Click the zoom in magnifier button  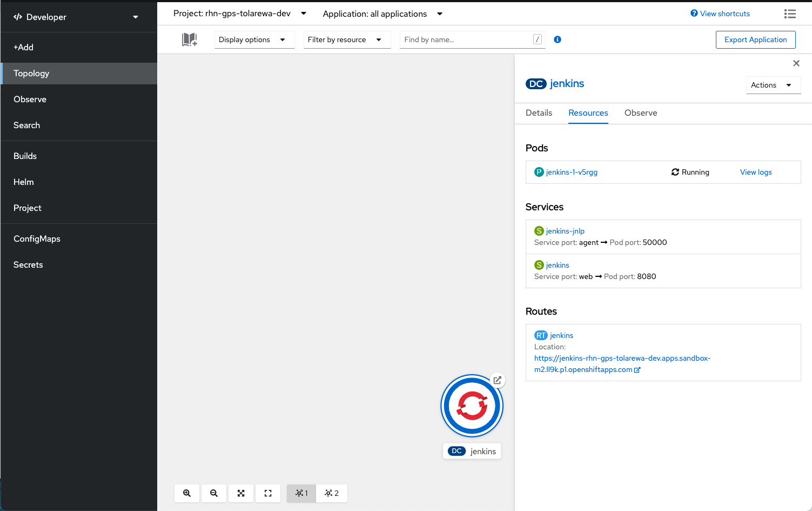tap(187, 493)
